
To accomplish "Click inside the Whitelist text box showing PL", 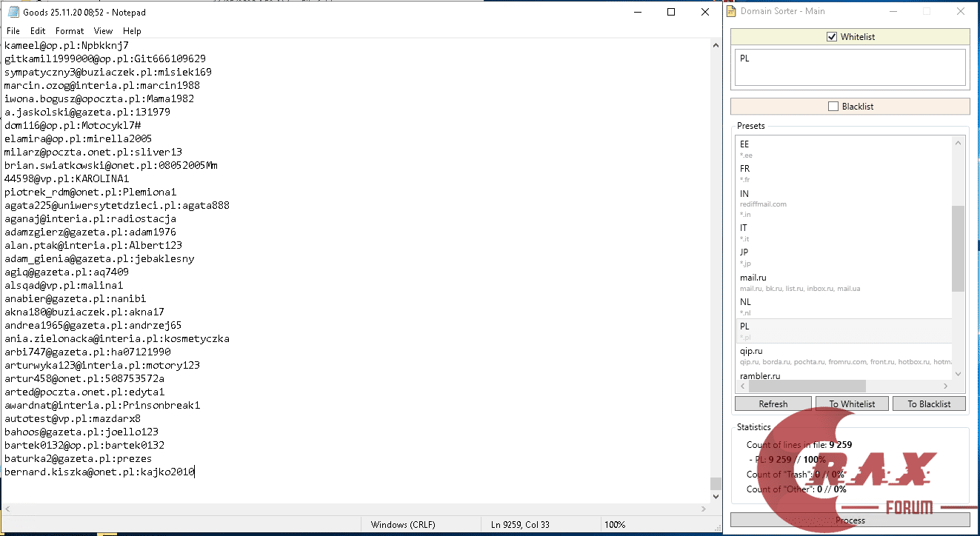I will 849,67.
